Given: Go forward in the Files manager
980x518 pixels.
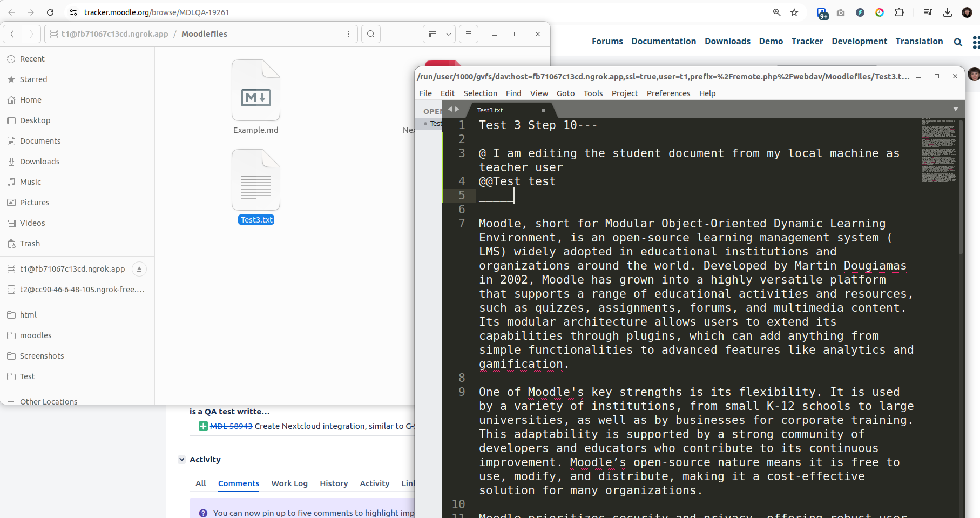Looking at the screenshot, I should point(31,34).
